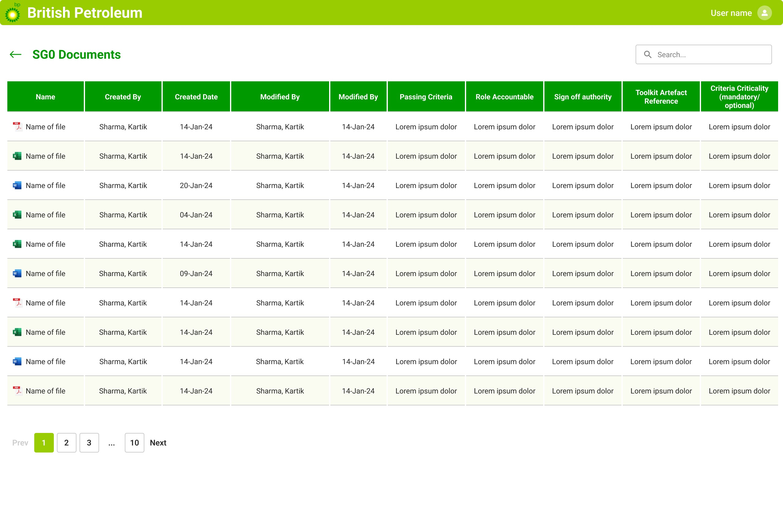Click the Prev pagination link
Image resolution: width=783 pixels, height=532 pixels.
[x=20, y=442]
